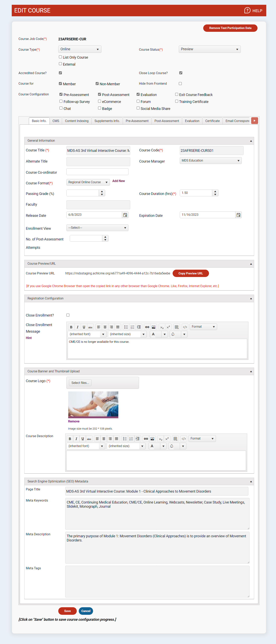Create table in Course Description editor
The width and height of the screenshot is (276, 644).
[175, 439]
